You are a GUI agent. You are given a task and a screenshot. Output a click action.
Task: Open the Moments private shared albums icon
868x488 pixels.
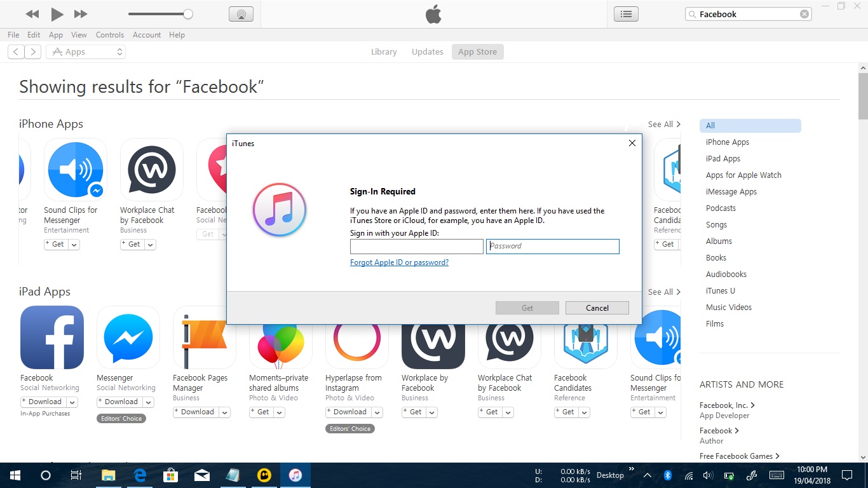281,346
